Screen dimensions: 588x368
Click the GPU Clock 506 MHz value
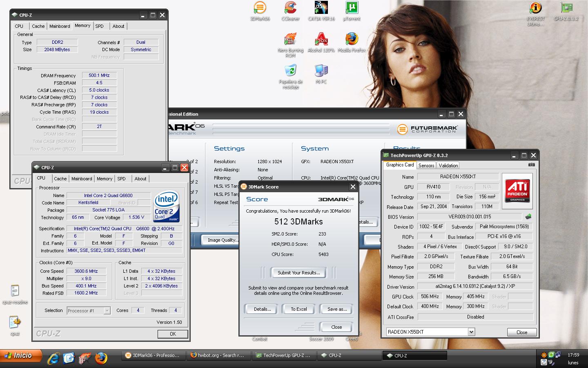430,296
